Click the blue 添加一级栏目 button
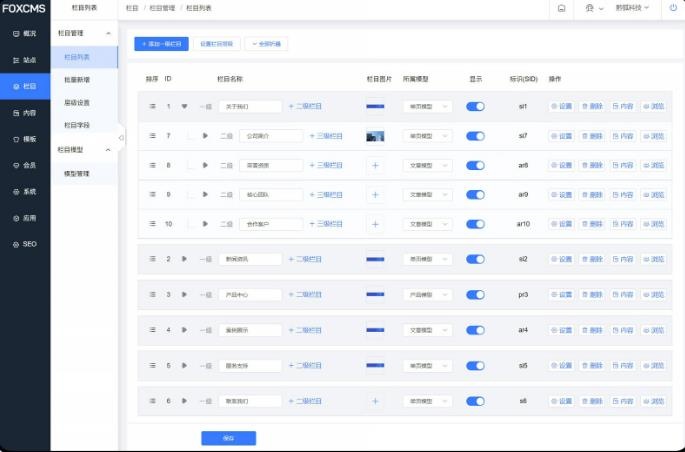Image resolution: width=685 pixels, height=452 pixels. click(161, 44)
